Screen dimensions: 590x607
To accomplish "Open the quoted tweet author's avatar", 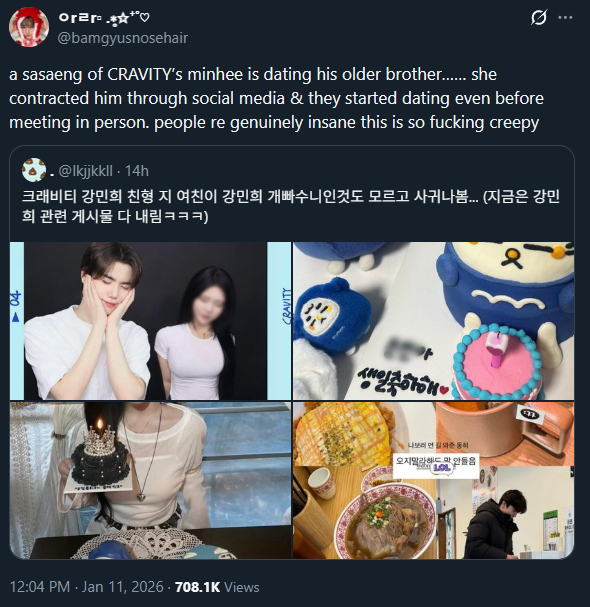I will pyautogui.click(x=34, y=170).
